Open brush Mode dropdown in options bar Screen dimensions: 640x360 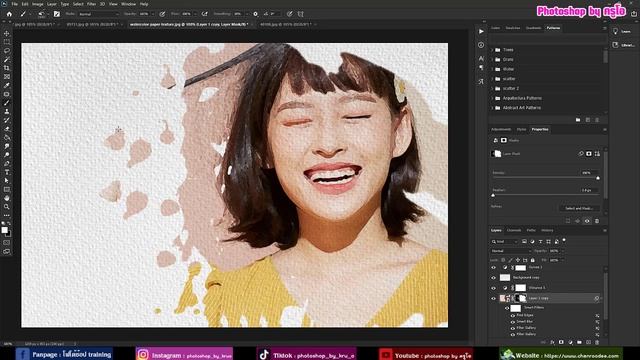tap(98, 14)
